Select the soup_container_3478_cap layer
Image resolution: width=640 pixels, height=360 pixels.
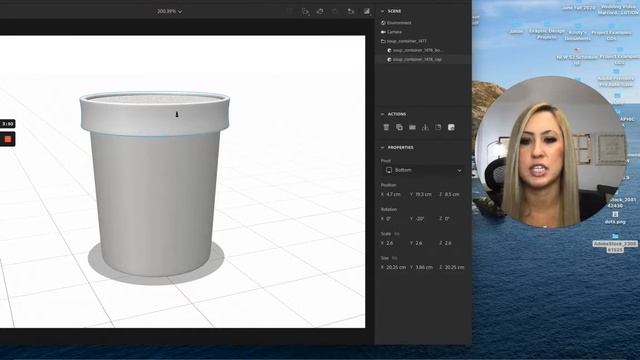coord(423,60)
